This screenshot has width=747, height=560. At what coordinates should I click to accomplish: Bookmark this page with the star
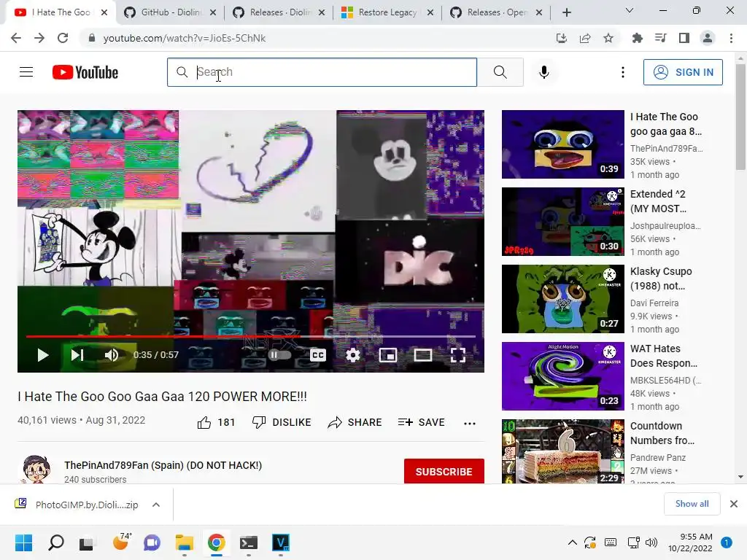608,38
